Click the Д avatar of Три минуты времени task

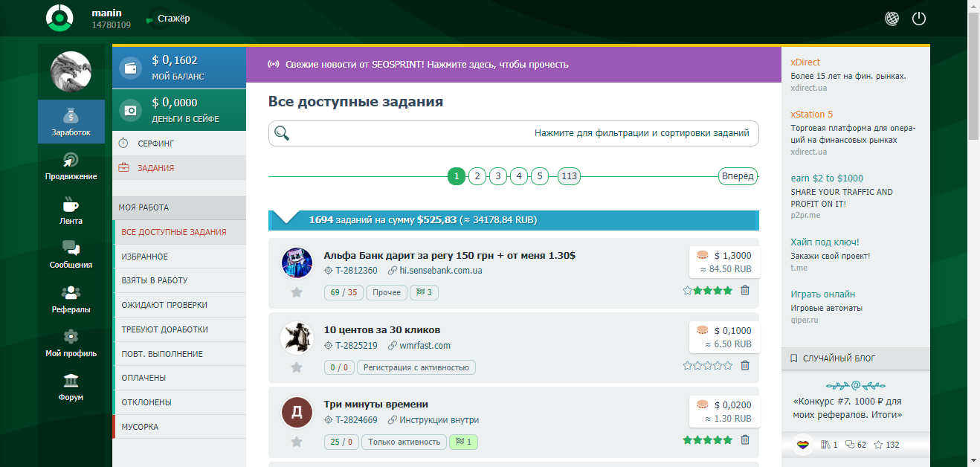297,411
